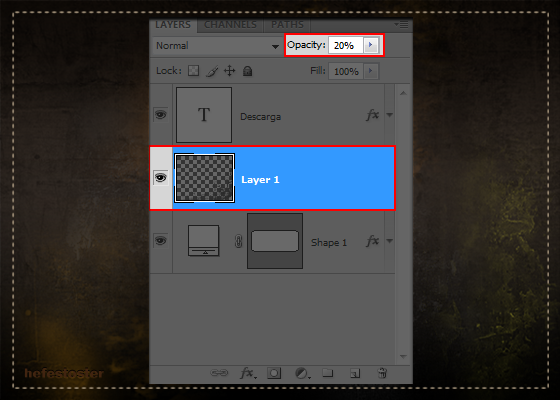Switch to the Paths tab

(287, 25)
